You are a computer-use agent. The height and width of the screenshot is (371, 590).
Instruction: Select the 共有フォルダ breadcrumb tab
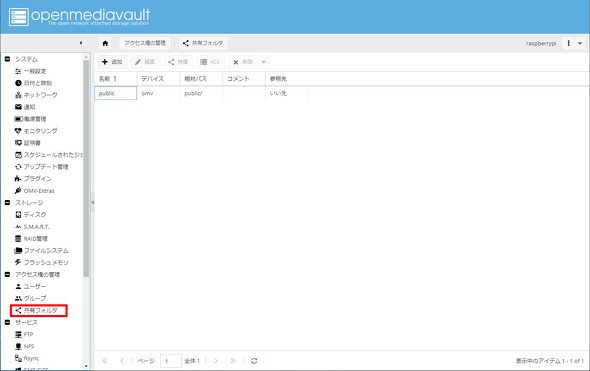203,43
